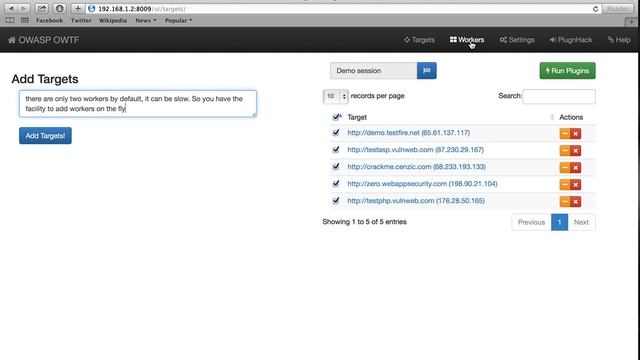Toggle the select-all targets checkbox
The width and height of the screenshot is (640, 360).
tap(336, 117)
